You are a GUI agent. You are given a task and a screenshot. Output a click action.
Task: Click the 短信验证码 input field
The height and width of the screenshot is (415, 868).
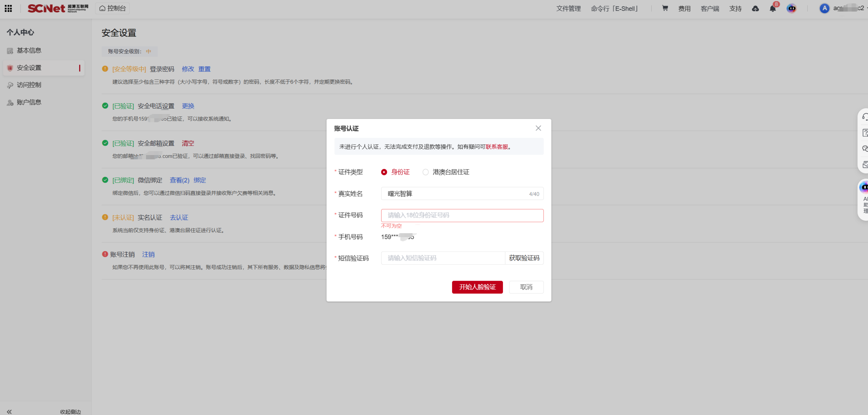pos(442,258)
